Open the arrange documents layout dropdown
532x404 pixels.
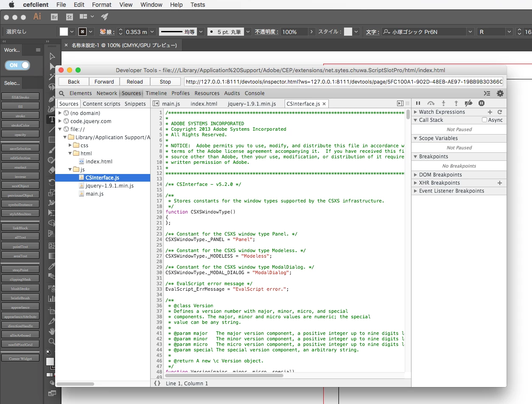point(87,17)
